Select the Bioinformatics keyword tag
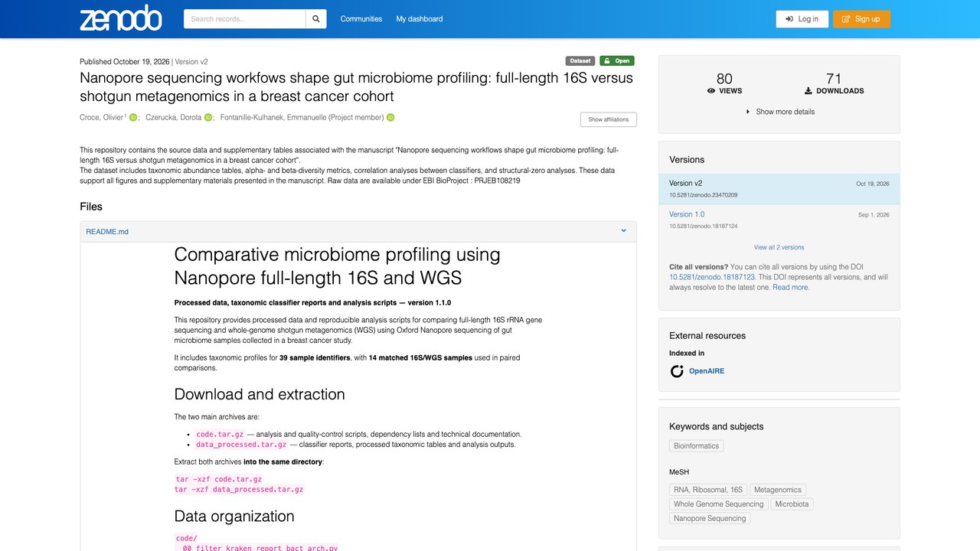Image resolution: width=980 pixels, height=551 pixels. (x=696, y=446)
